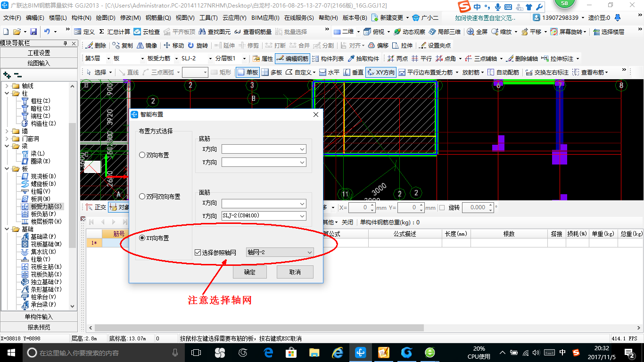Activate XY方向 layout tool
The image size is (644, 362).
380,73
